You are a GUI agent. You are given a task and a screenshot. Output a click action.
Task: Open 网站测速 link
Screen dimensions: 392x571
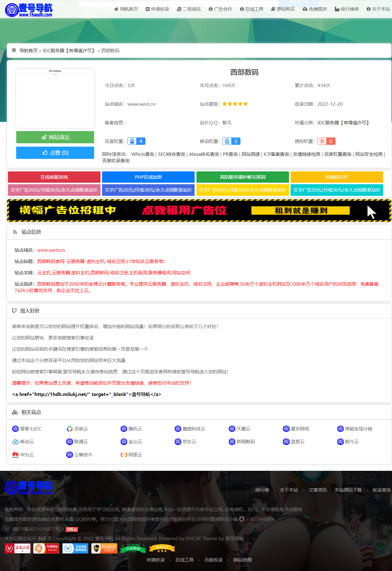251,154
